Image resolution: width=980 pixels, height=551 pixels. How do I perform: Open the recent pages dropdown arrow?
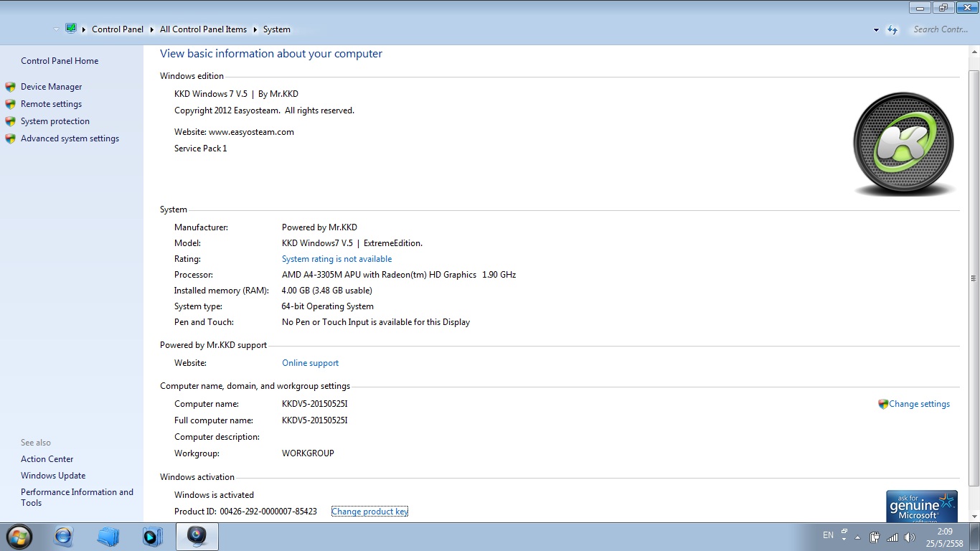coord(56,29)
